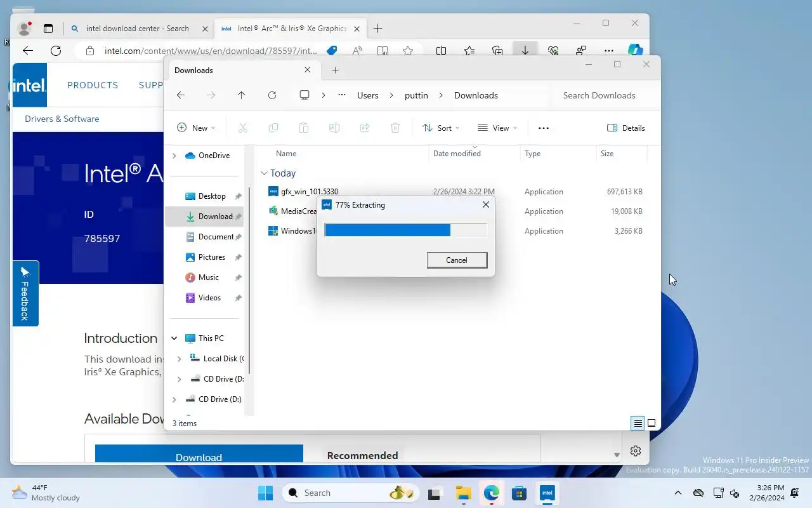
Task: Click the extraction progress bar
Action: [406, 230]
